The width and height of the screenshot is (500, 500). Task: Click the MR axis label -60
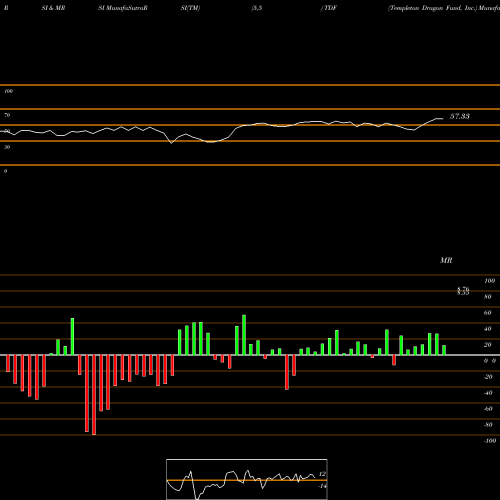tap(488, 409)
